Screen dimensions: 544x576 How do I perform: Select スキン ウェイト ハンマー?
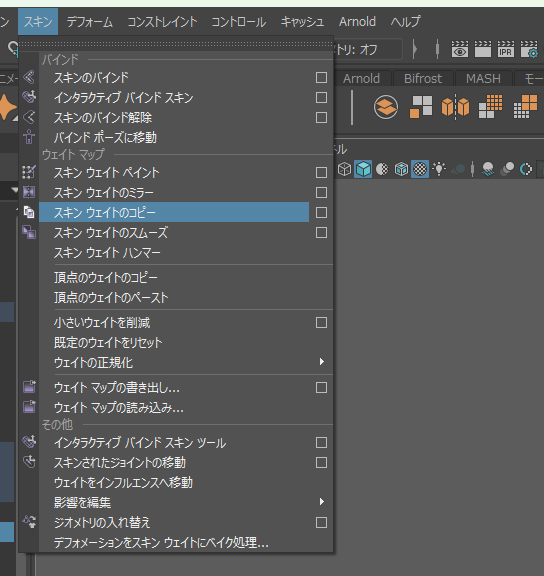(186, 252)
